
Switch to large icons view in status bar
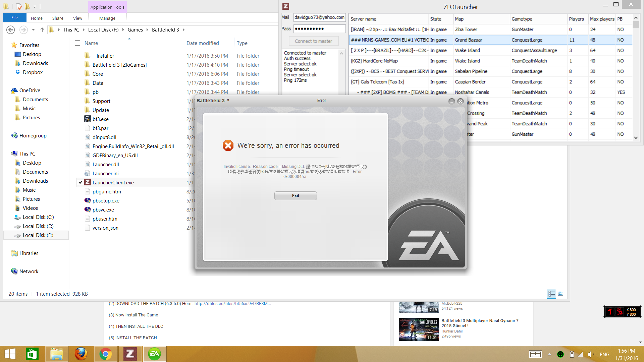(560, 294)
